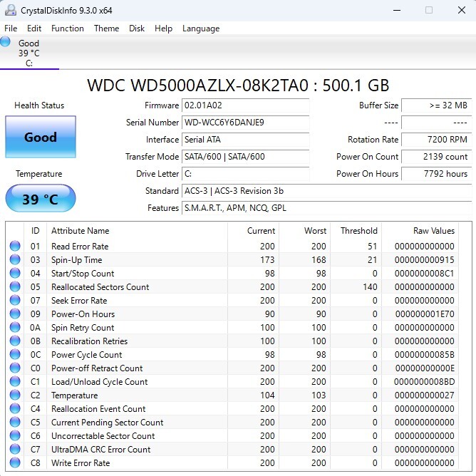Select the C: drive status circle icon
The width and height of the screenshot is (476, 476).
coord(5,41)
